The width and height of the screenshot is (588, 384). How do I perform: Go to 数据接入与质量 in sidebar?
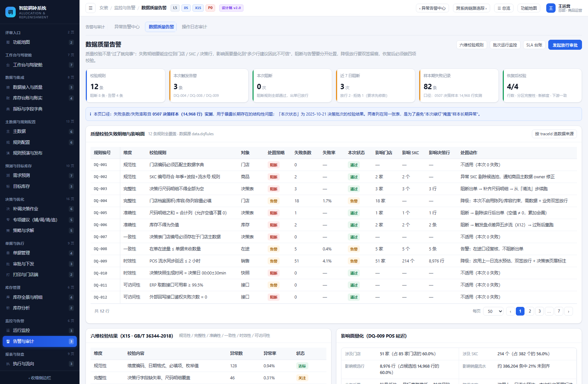pos(40,87)
